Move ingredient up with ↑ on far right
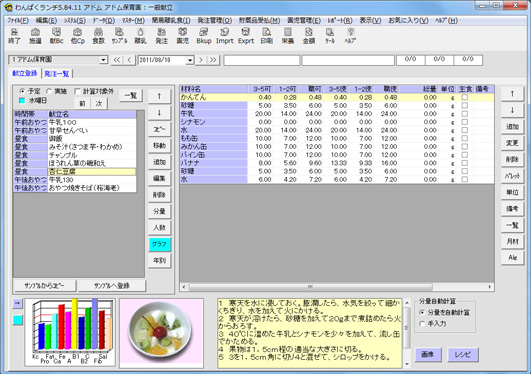 click(x=512, y=94)
